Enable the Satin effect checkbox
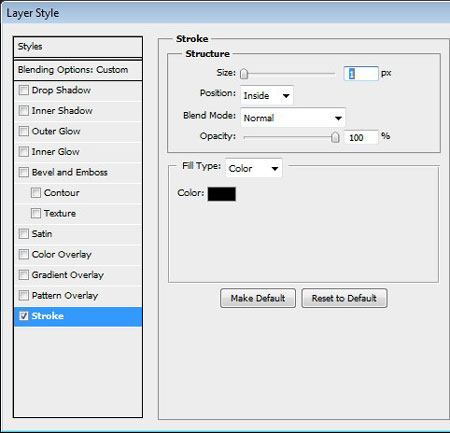 pyautogui.click(x=24, y=234)
